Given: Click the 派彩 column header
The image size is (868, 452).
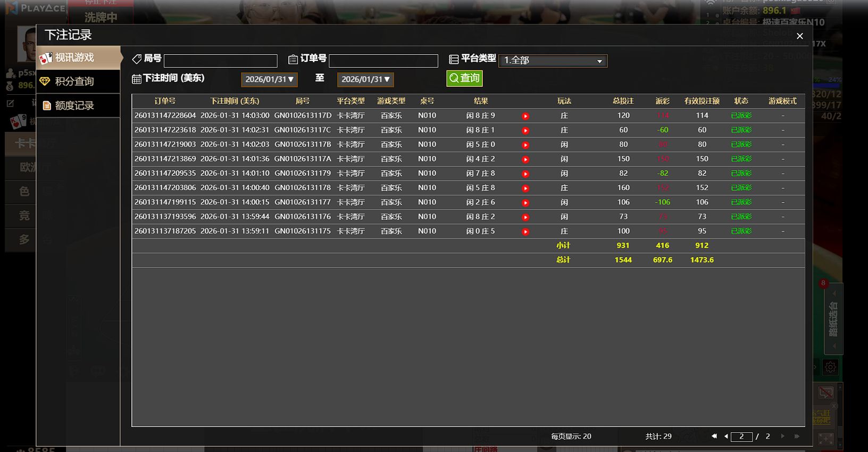Looking at the screenshot, I should tap(662, 101).
